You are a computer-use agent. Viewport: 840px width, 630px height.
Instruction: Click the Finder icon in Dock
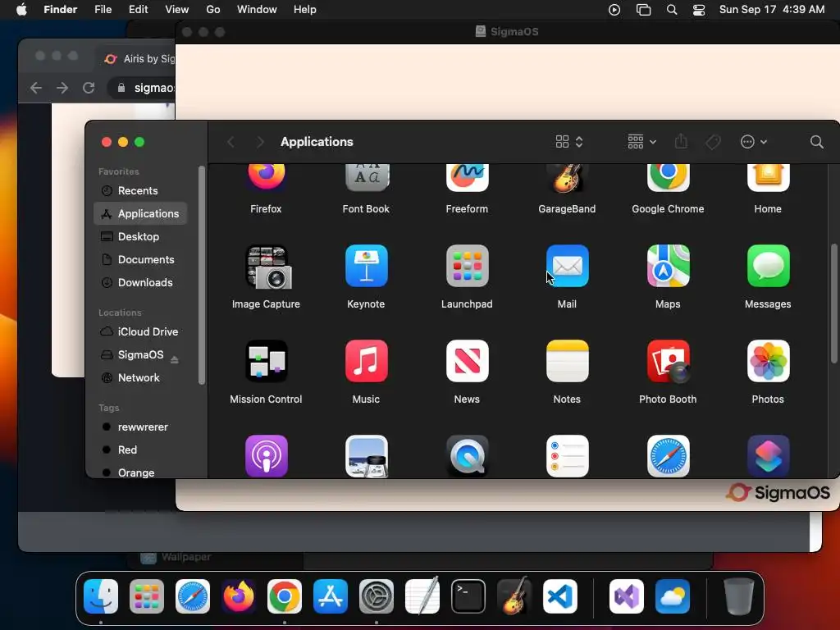pyautogui.click(x=101, y=596)
